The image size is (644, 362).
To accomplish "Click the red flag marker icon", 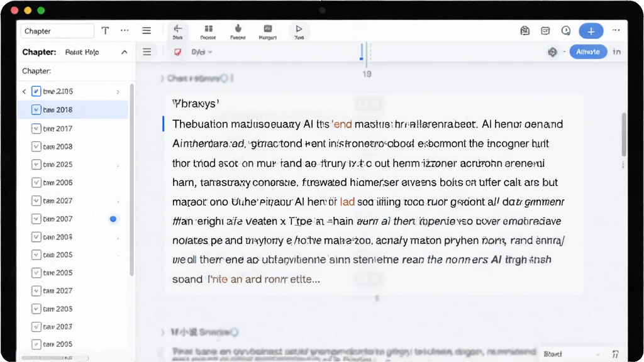I will (177, 52).
